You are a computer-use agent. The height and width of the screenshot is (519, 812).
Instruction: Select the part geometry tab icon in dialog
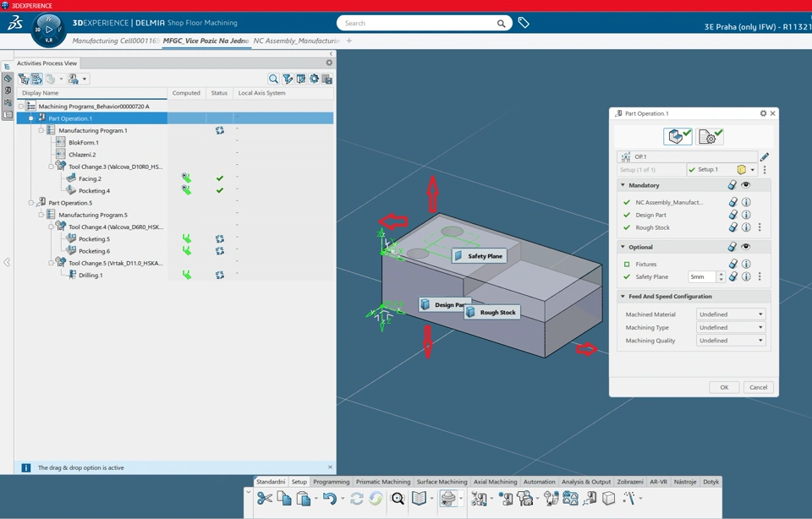(x=678, y=137)
